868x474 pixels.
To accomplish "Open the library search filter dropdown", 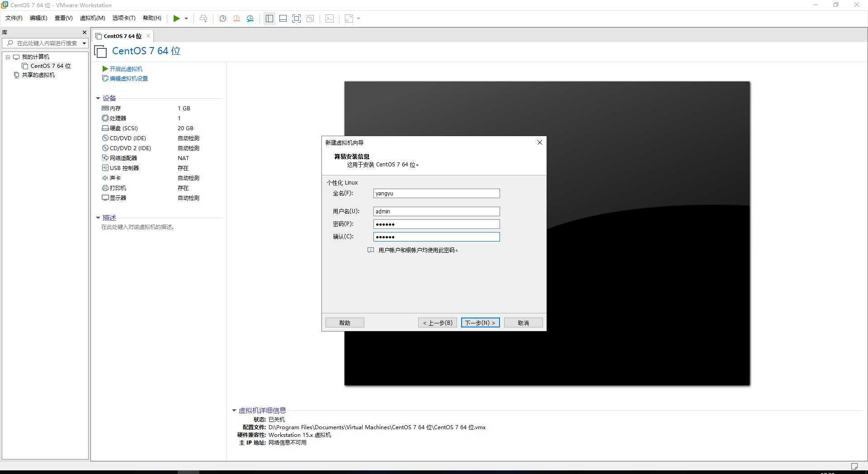I will [x=84, y=43].
